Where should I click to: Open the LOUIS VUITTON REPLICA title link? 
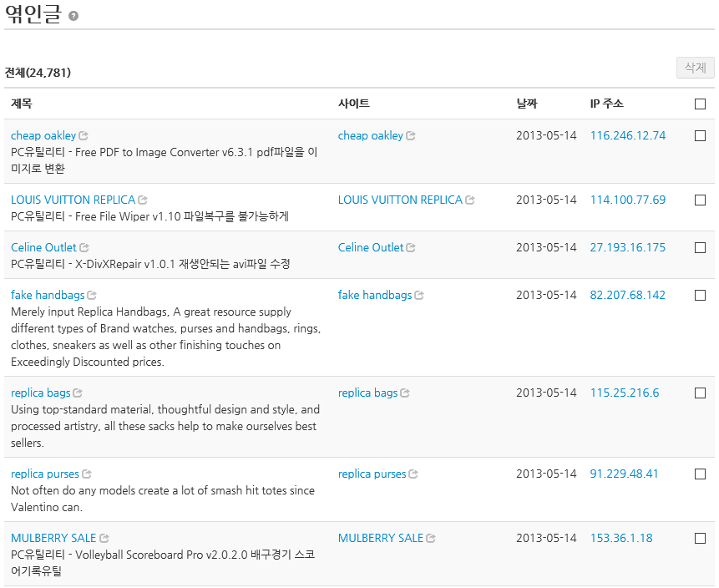(73, 200)
